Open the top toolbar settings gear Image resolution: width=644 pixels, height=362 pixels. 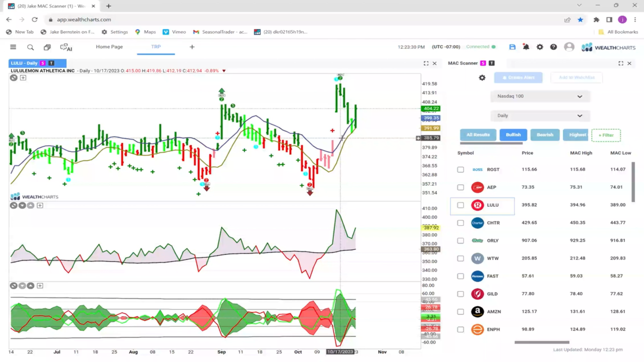click(x=540, y=47)
